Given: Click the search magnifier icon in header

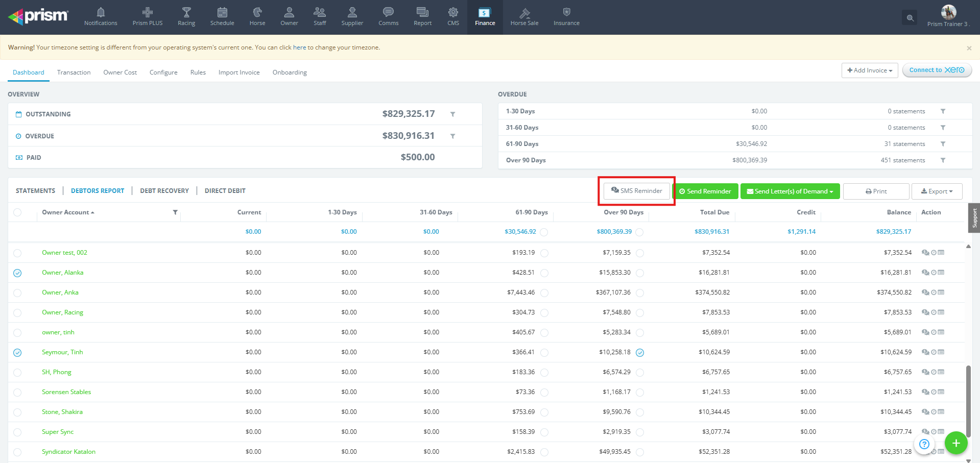Looking at the screenshot, I should click(x=910, y=18).
